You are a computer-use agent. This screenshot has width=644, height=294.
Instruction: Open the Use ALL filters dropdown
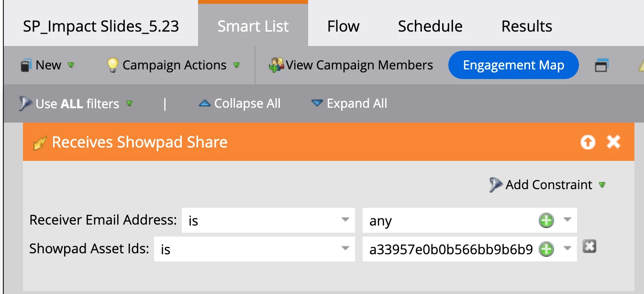77,103
